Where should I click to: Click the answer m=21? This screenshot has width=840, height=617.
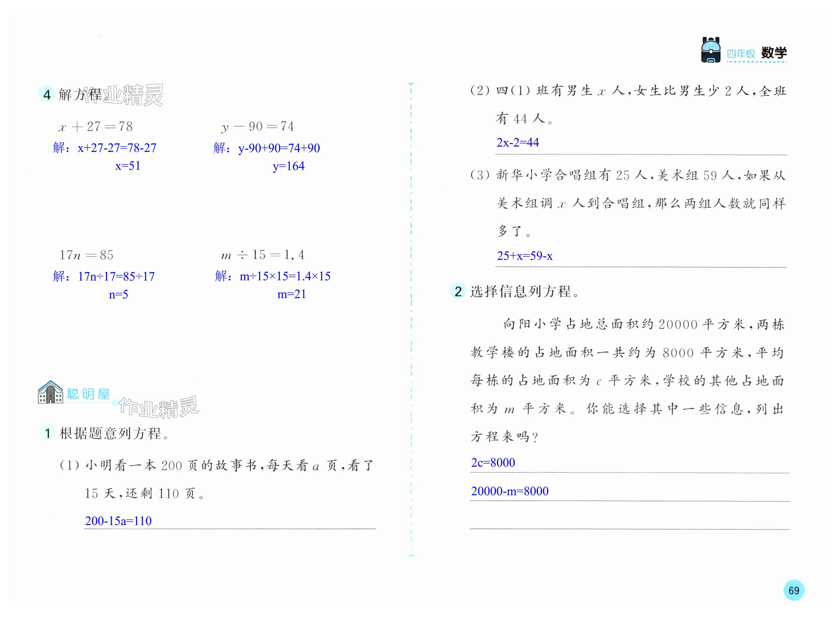(x=291, y=294)
